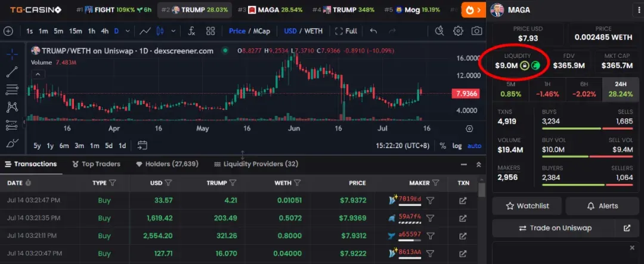Image resolution: width=644 pixels, height=264 pixels.
Task: Open the go-to date range icon
Action: point(142,145)
